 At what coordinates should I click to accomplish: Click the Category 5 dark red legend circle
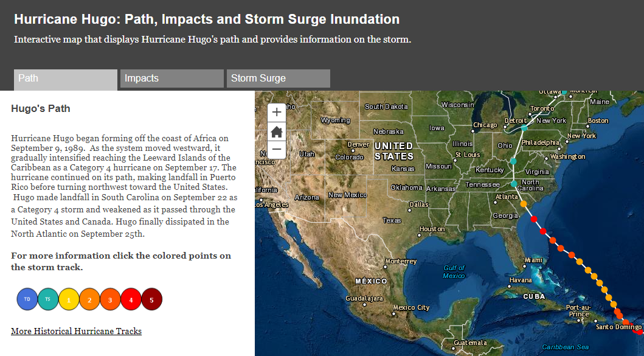click(x=151, y=299)
